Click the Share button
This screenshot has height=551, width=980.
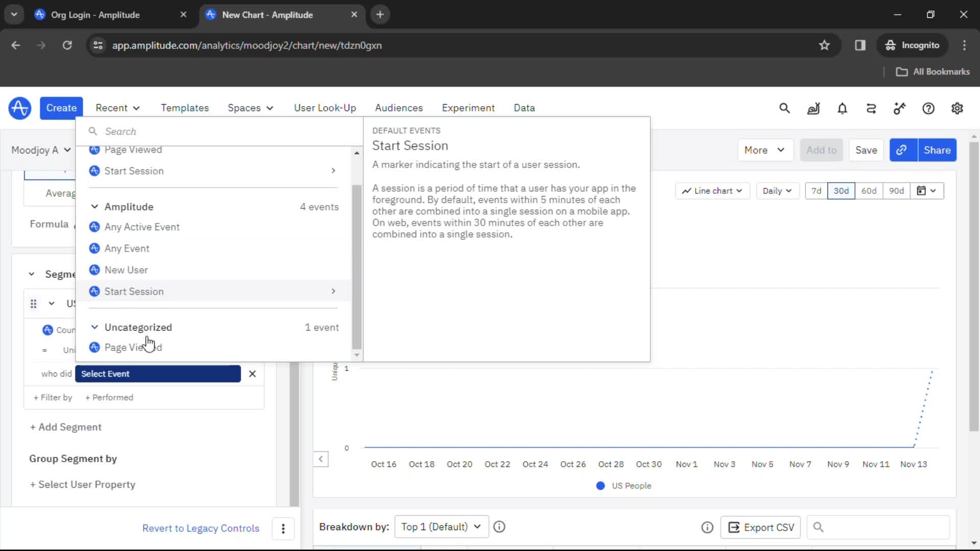click(938, 149)
